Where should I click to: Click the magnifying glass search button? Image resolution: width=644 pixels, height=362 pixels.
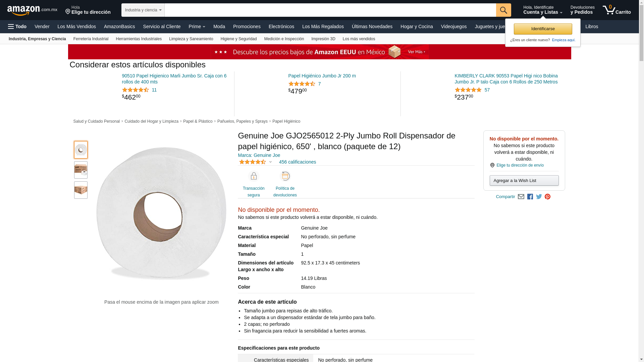tap(503, 10)
